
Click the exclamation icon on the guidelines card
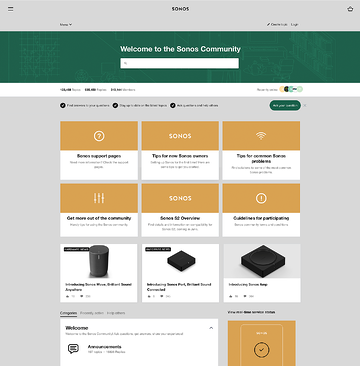pyautogui.click(x=261, y=198)
